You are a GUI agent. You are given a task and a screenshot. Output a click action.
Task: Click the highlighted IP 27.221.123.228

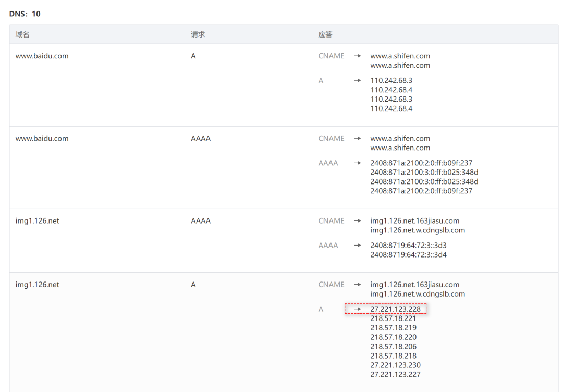pos(395,309)
